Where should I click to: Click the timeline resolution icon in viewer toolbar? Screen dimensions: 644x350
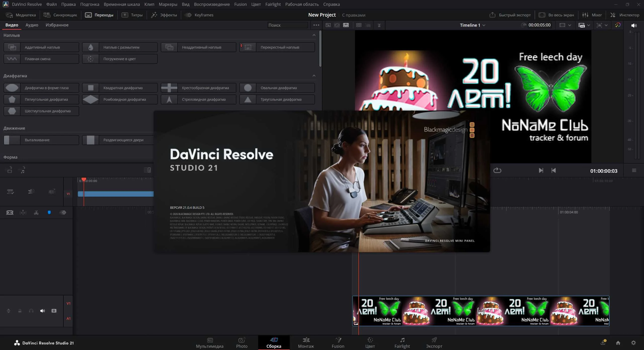click(x=562, y=25)
